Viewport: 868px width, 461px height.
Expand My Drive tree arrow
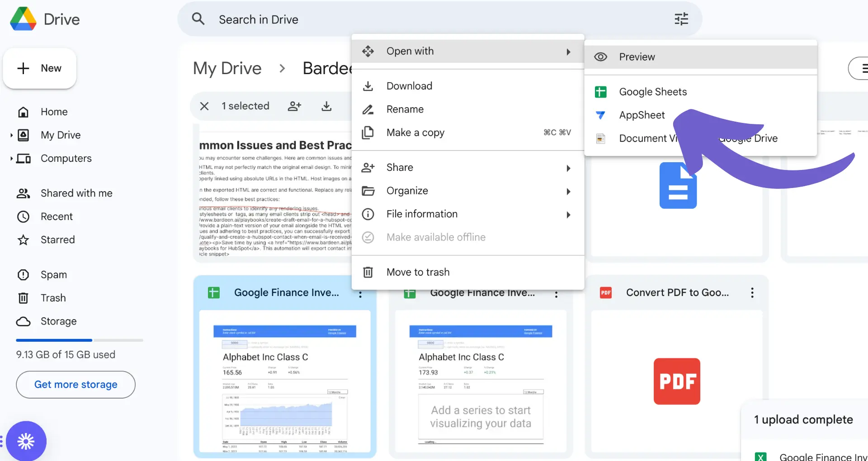pyautogui.click(x=11, y=135)
